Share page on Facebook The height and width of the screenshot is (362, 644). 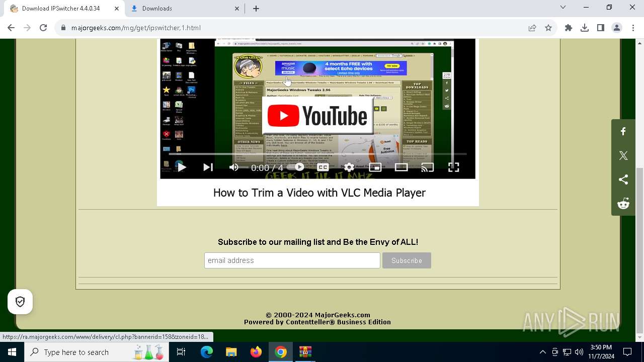(x=623, y=132)
